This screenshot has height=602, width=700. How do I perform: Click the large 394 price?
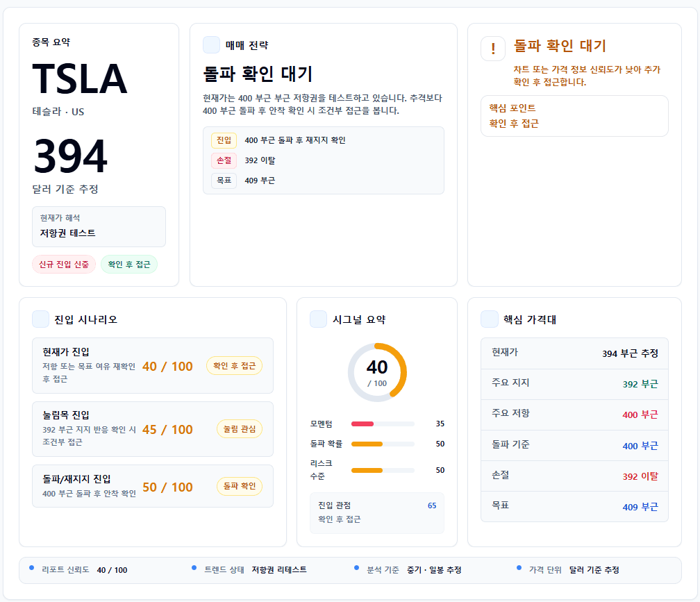pos(71,156)
